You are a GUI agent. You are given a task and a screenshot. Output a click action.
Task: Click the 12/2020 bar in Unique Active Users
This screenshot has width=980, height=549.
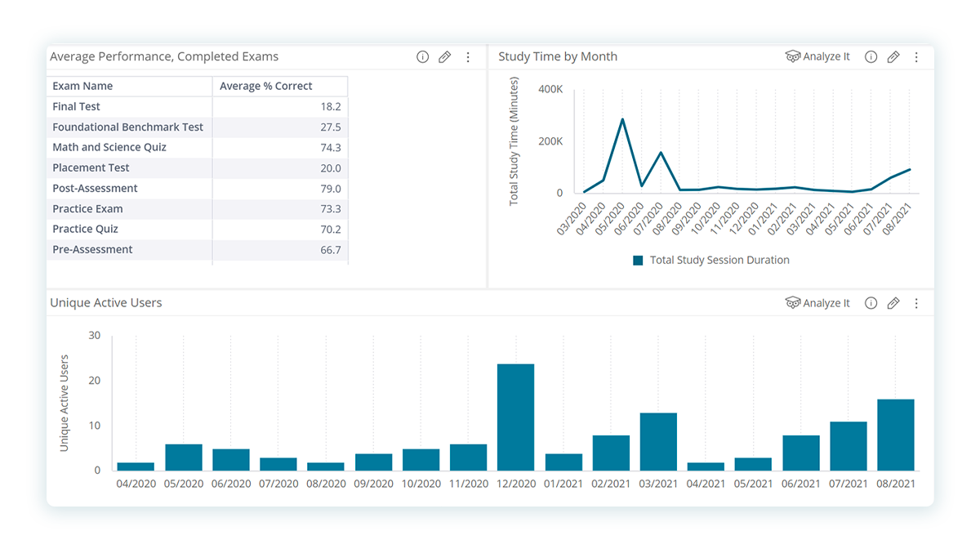click(515, 417)
